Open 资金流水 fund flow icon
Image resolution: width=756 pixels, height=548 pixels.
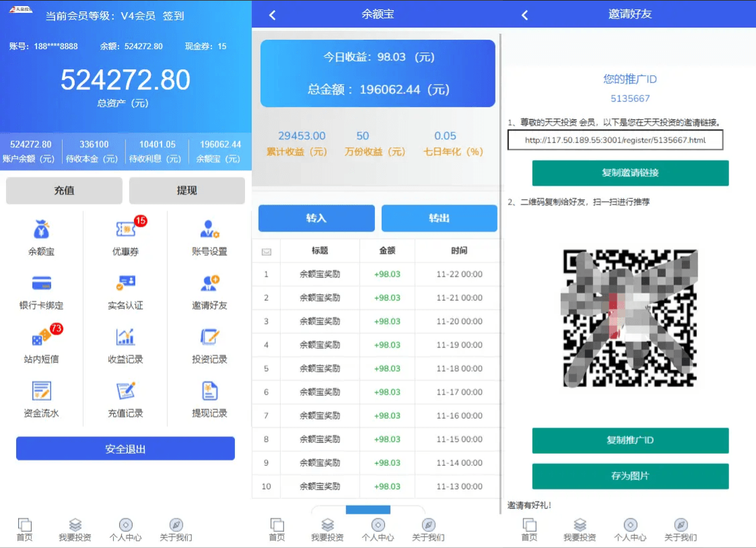point(42,391)
